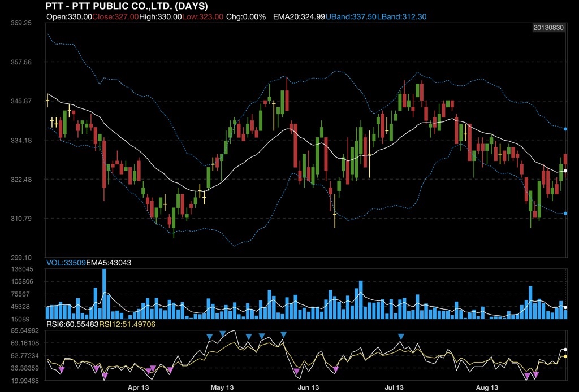Click the 105806 volume axis label

(22, 281)
